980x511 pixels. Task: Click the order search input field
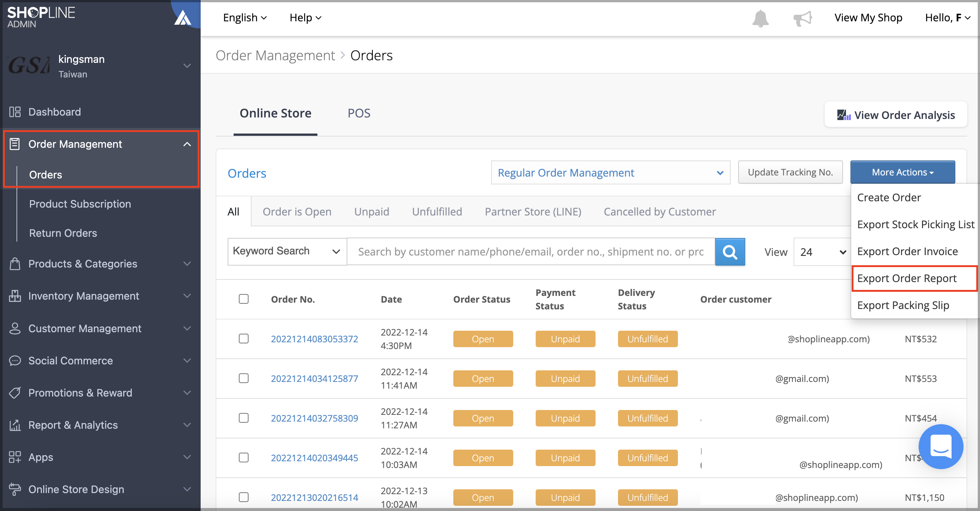click(x=531, y=252)
